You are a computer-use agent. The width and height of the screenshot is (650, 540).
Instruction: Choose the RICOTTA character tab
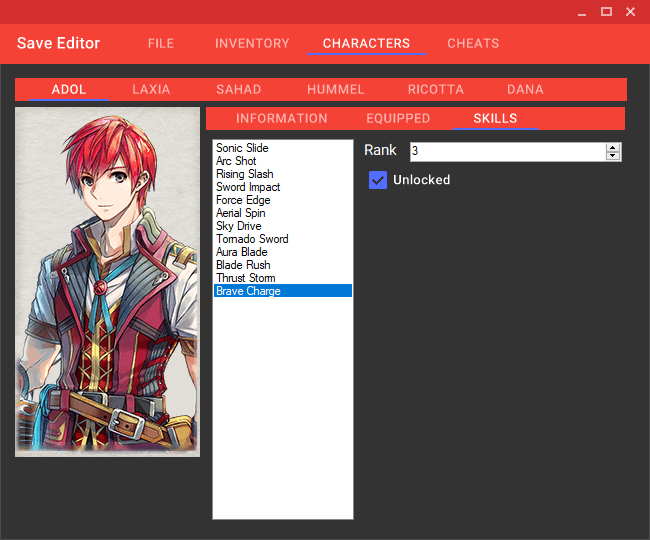point(436,90)
